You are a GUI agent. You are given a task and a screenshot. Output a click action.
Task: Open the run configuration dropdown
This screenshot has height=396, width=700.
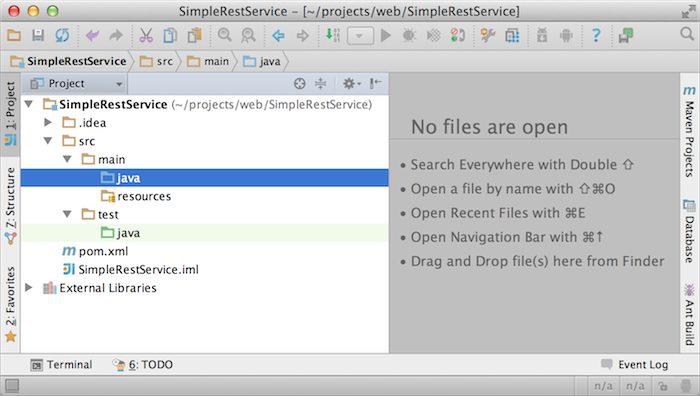pyautogui.click(x=360, y=36)
